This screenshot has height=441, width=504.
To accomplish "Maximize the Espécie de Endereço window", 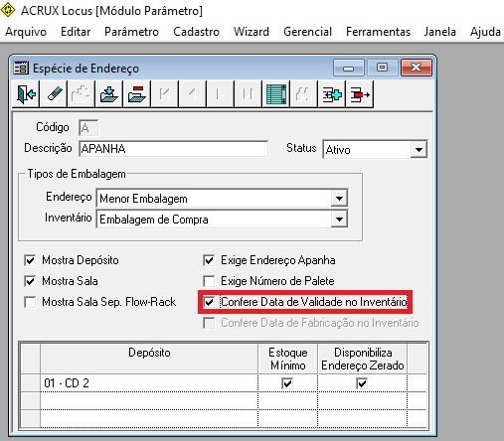I will point(382,68).
